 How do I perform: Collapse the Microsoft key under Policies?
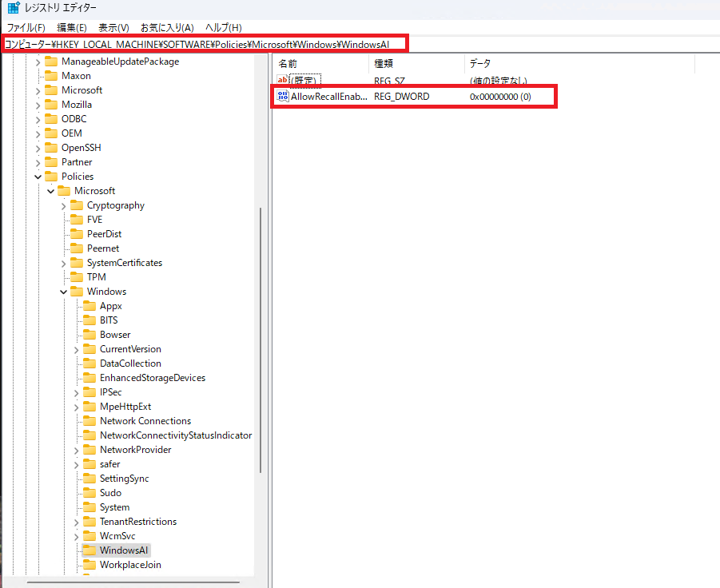tap(51, 191)
